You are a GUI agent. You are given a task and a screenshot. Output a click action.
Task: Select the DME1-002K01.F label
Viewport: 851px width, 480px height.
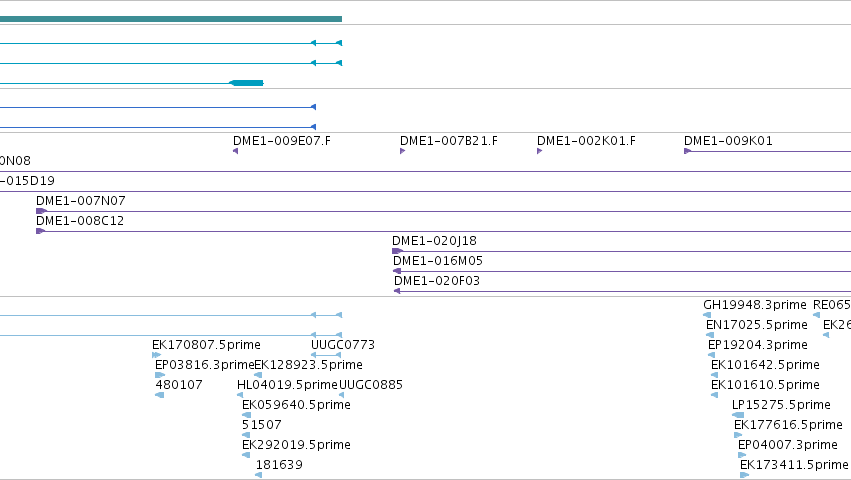[x=586, y=141]
